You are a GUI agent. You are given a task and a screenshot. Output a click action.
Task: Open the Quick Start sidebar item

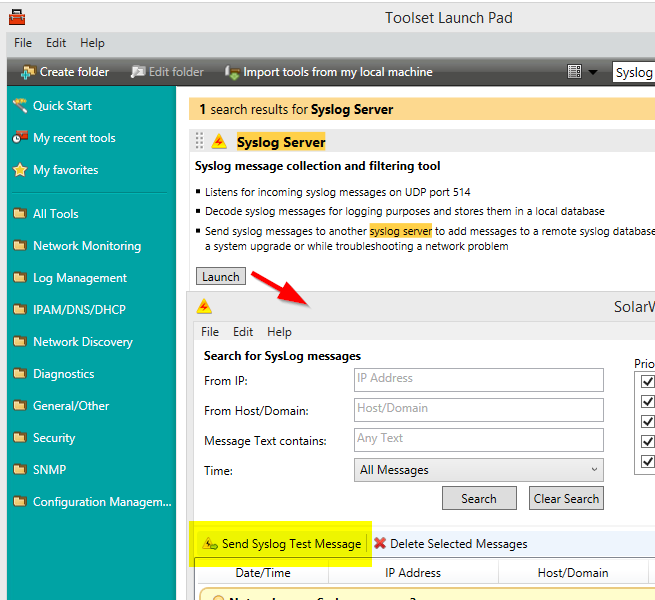[x=62, y=106]
